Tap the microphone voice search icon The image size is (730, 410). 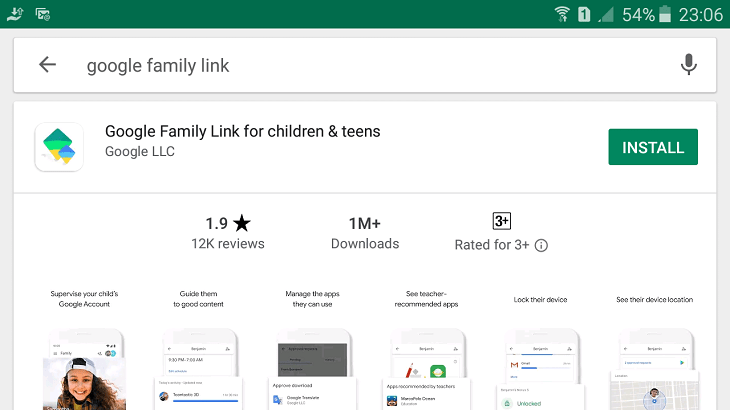click(688, 65)
